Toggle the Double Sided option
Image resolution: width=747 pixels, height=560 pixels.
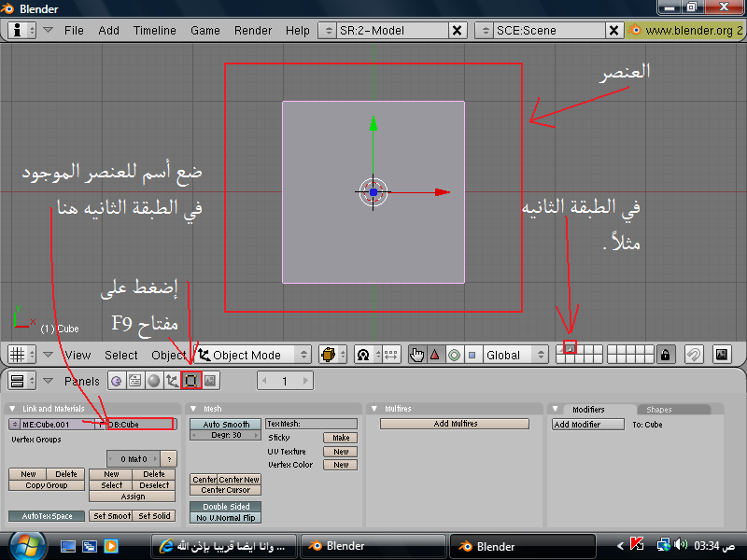(226, 507)
